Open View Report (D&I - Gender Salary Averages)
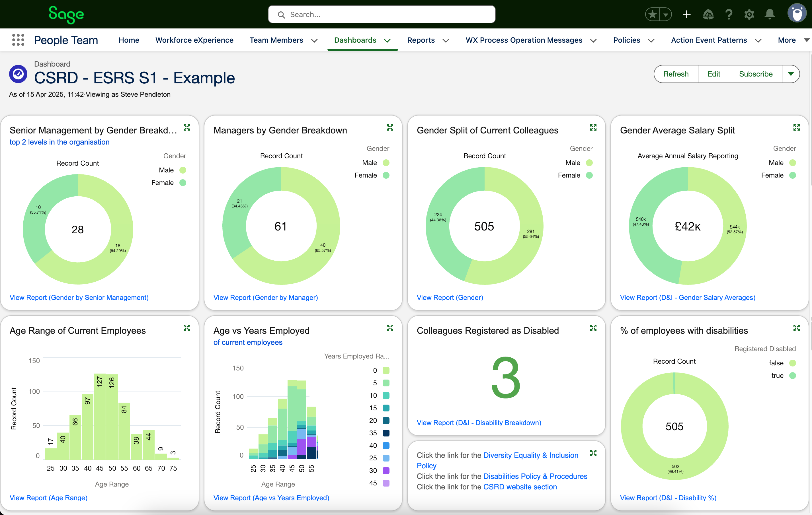The width and height of the screenshot is (812, 515). pyautogui.click(x=688, y=297)
